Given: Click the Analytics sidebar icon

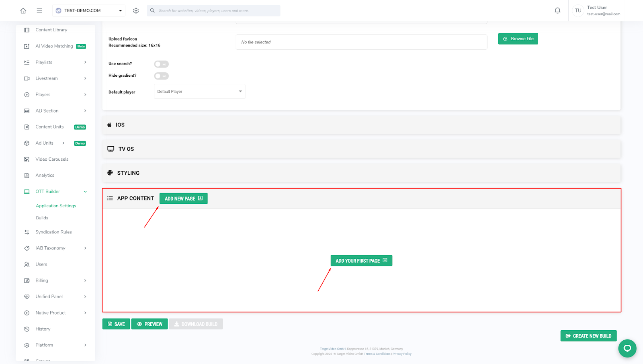Looking at the screenshot, I should point(27,176).
